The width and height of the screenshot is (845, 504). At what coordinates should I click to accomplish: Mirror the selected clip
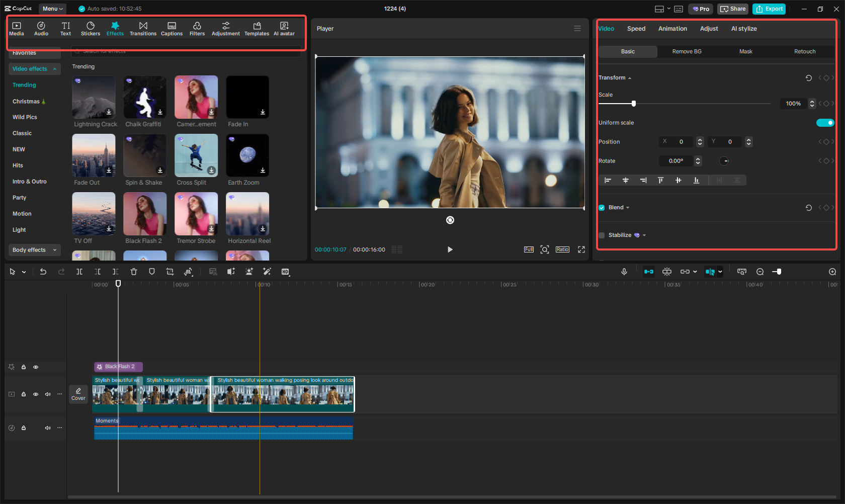pos(188,272)
